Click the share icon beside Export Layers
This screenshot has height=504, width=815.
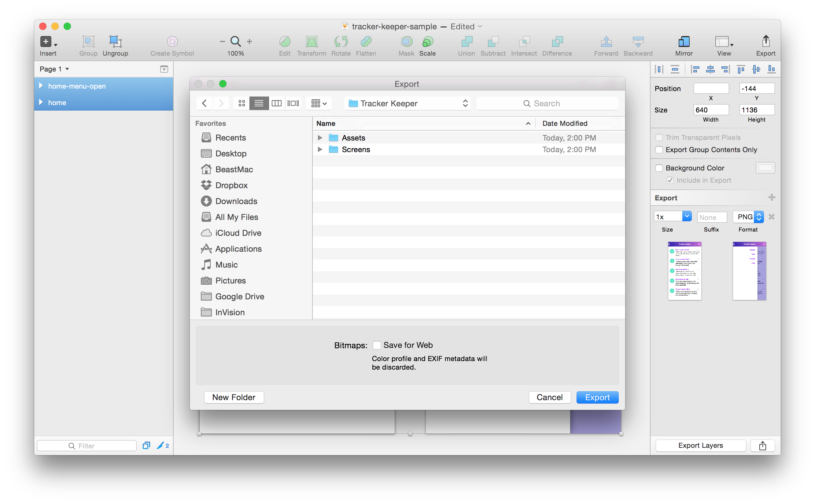(763, 446)
